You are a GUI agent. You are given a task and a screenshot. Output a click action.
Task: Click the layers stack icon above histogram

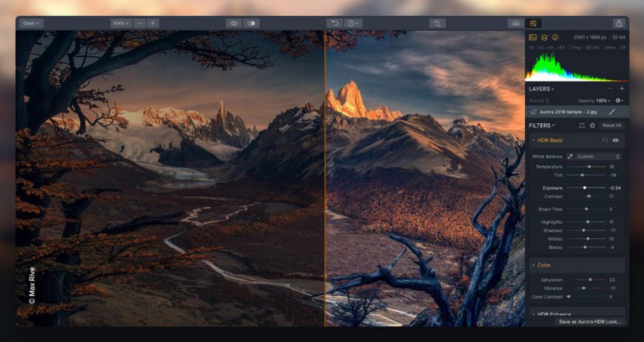545,37
